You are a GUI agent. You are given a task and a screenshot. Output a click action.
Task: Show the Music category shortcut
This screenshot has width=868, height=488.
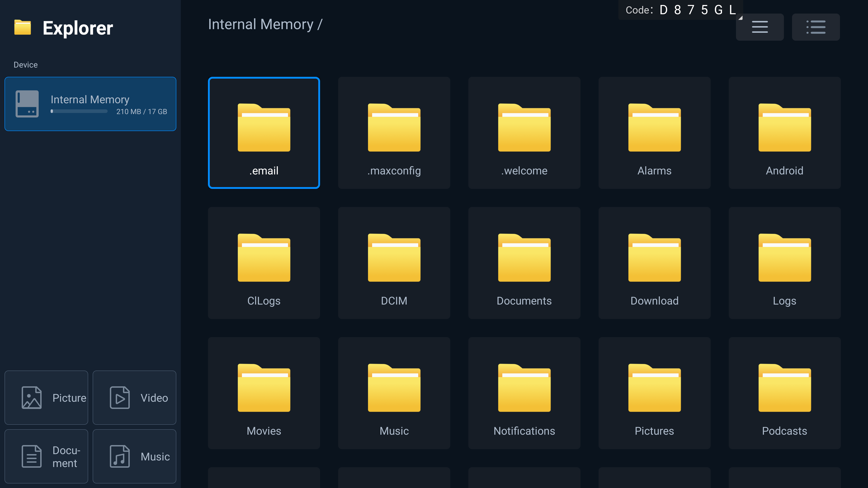tap(134, 456)
